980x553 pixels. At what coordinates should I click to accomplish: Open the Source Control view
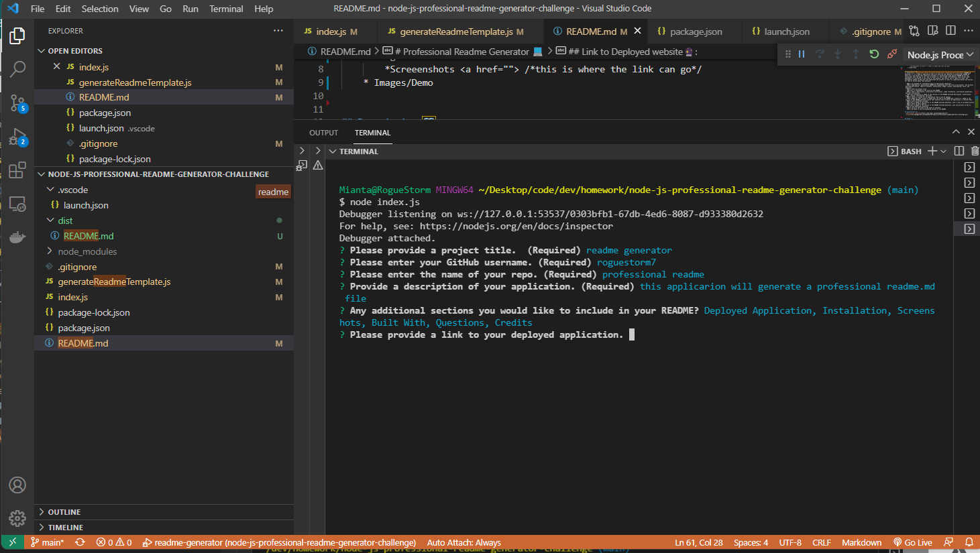tap(17, 103)
